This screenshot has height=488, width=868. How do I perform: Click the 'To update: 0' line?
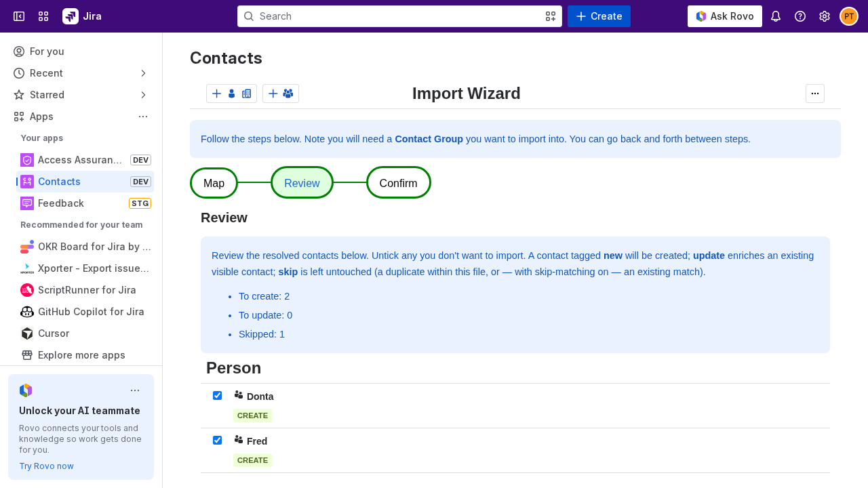[x=266, y=315]
